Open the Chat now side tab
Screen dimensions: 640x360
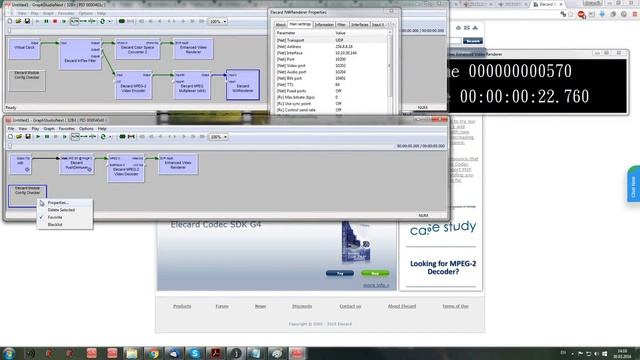point(634,184)
